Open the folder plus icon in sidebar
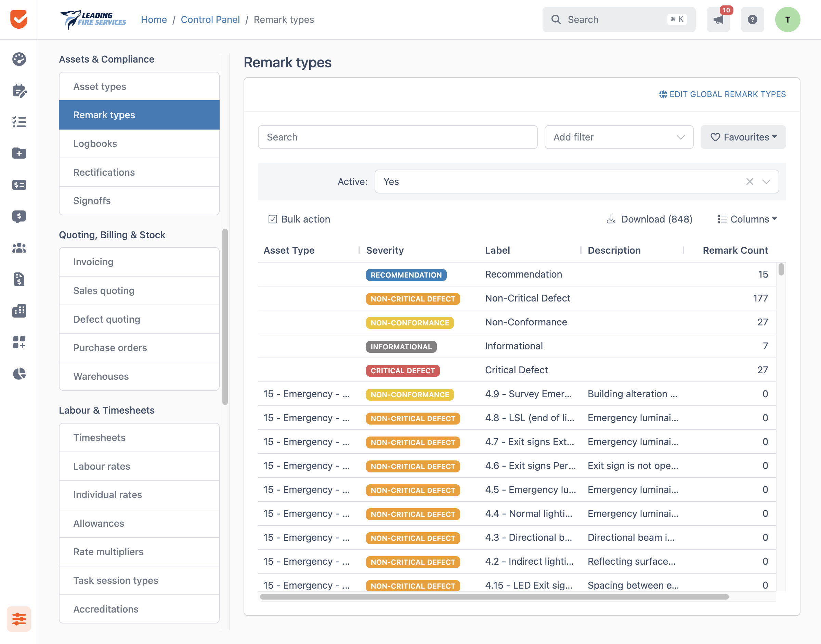Screen dimensions: 821x644 click(x=19, y=153)
